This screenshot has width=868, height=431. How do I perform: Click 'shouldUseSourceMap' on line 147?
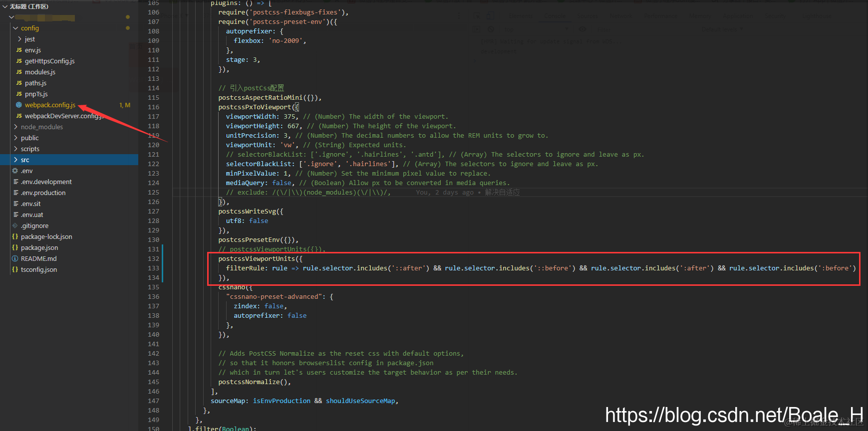click(x=360, y=401)
